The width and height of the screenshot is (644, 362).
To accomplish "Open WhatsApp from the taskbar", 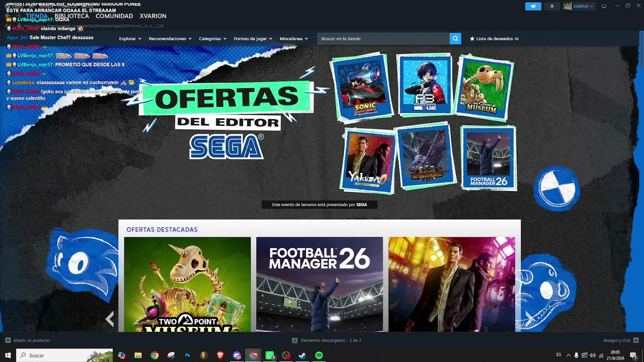I will point(270,355).
